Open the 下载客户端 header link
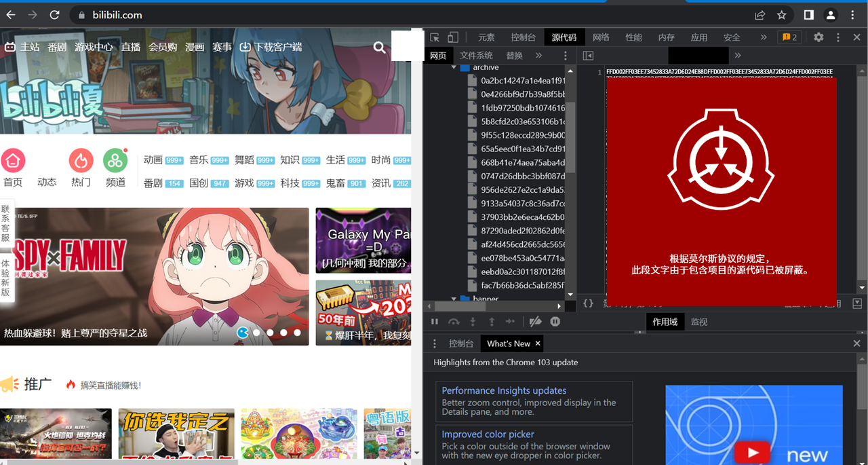This screenshot has height=465, width=868. tap(271, 47)
